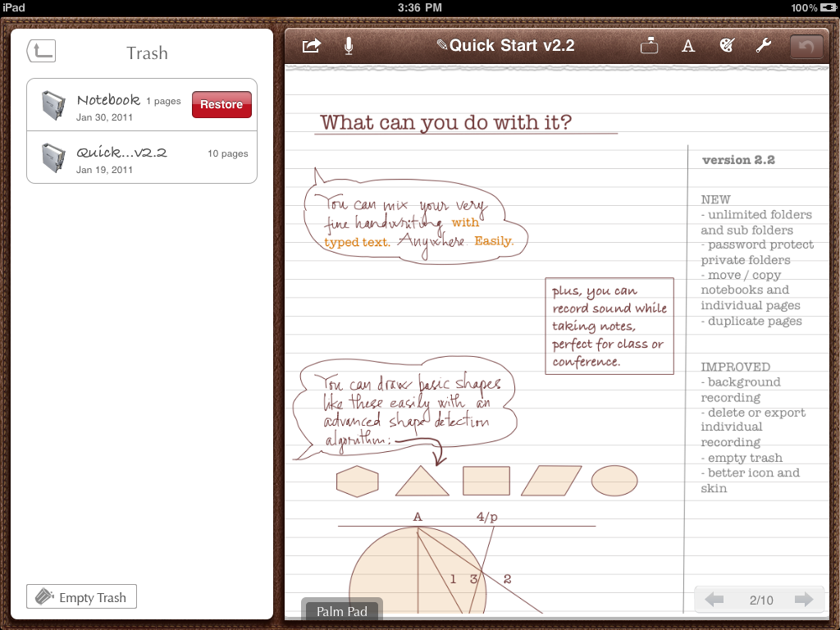Click the Trash panel title

click(x=148, y=53)
